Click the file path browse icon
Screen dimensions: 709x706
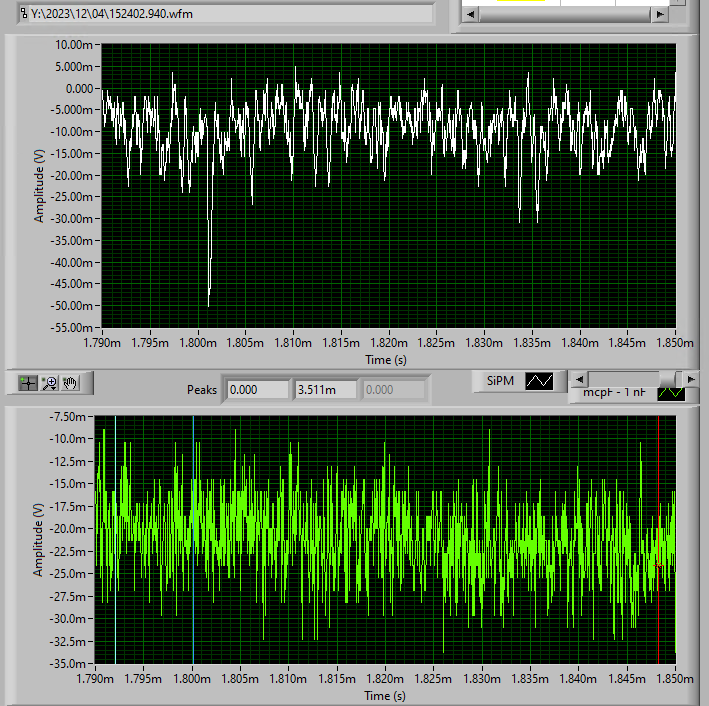[24, 13]
